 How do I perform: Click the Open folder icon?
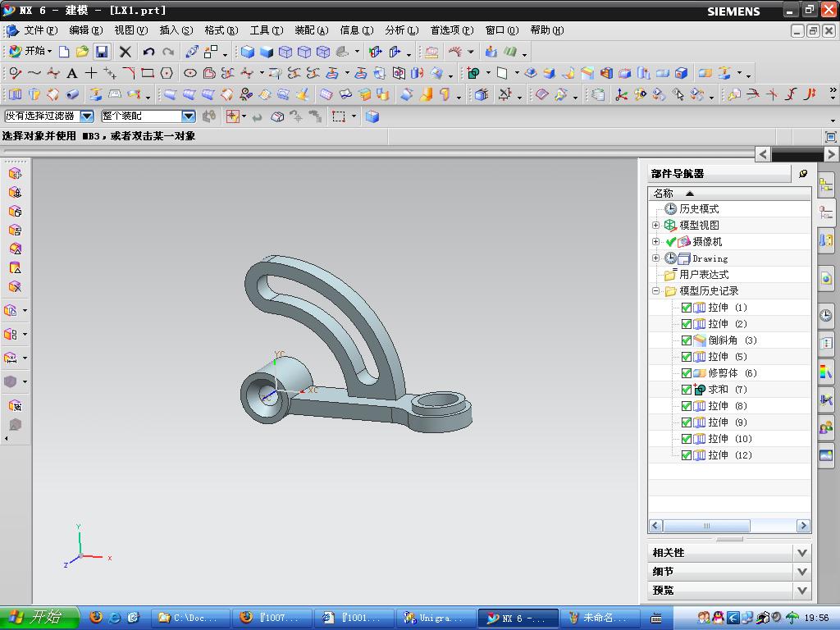click(82, 52)
